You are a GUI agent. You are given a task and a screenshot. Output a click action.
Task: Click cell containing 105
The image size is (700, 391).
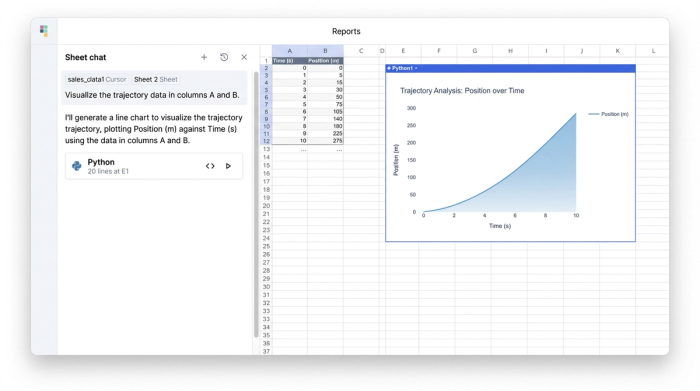coord(325,112)
